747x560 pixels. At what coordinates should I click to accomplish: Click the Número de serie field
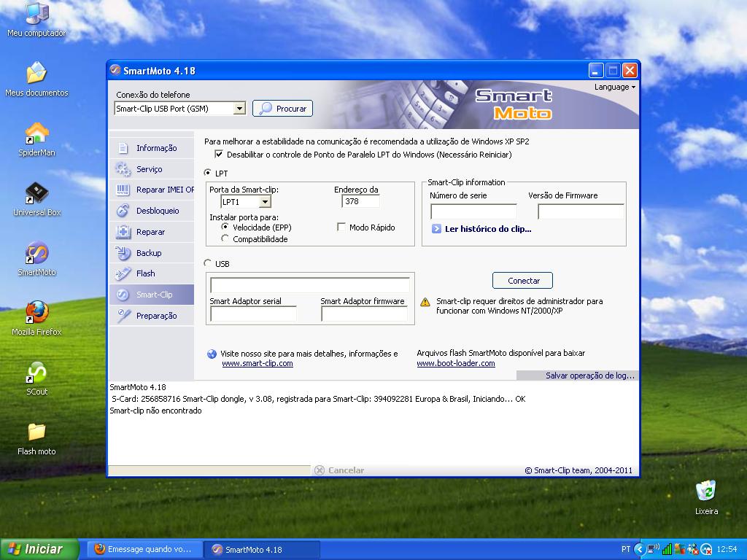coord(473,211)
